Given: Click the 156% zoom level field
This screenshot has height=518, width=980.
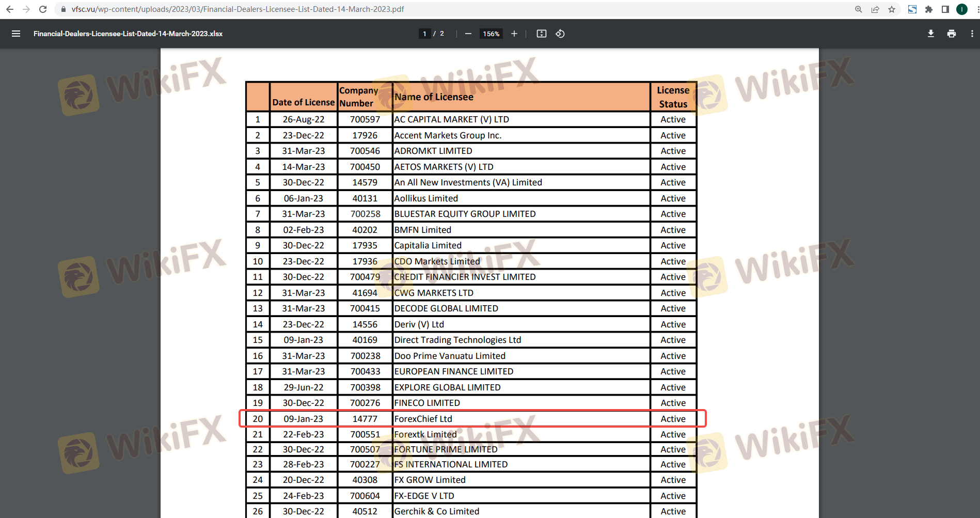Looking at the screenshot, I should pos(491,34).
